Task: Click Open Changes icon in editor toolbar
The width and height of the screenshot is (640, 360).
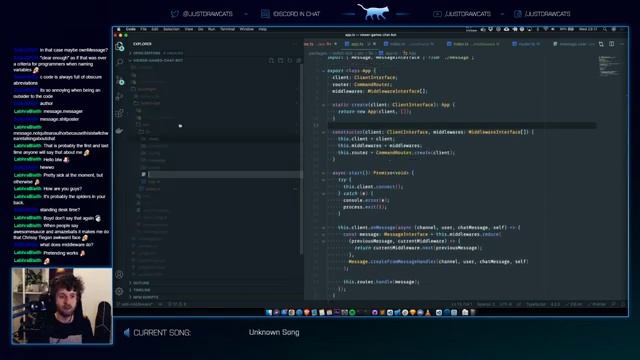Action: (601, 44)
